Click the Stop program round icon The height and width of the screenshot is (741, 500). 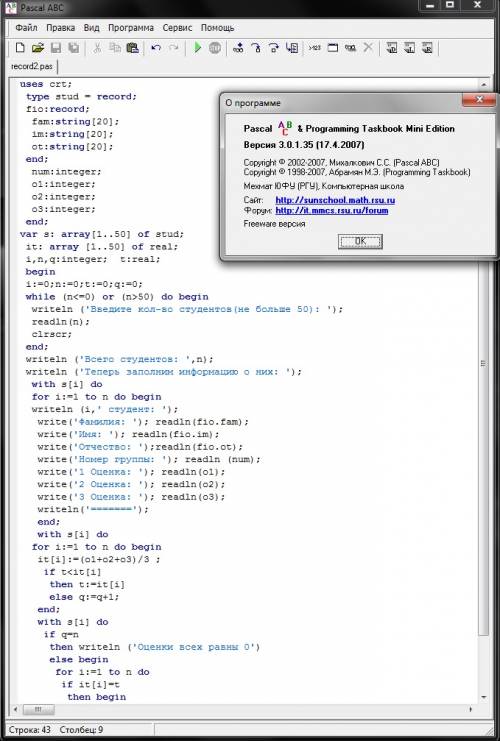click(x=215, y=48)
